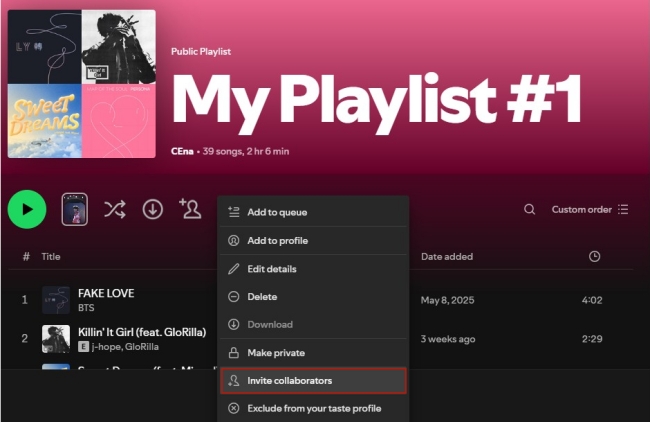
Task: Click the Add to queue icon
Action: coord(234,212)
